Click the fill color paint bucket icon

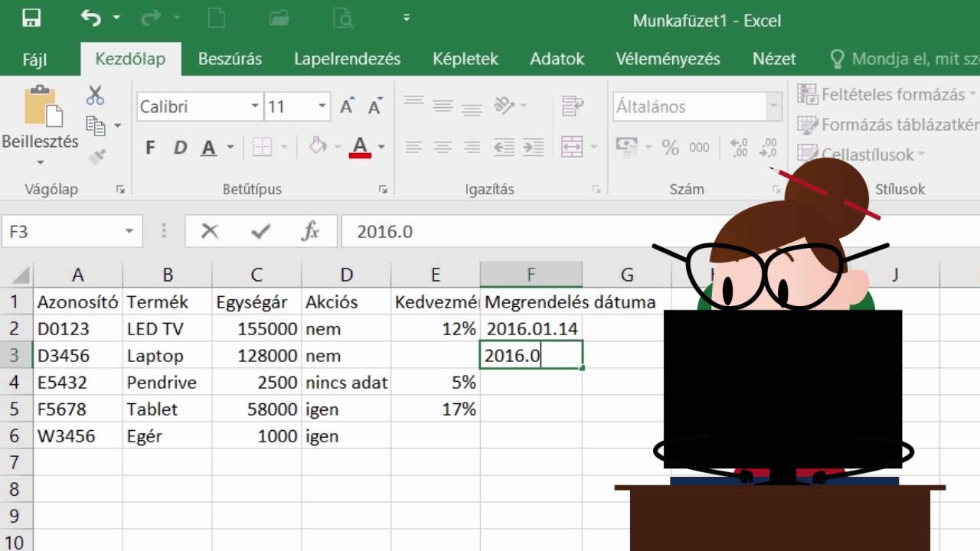(317, 146)
